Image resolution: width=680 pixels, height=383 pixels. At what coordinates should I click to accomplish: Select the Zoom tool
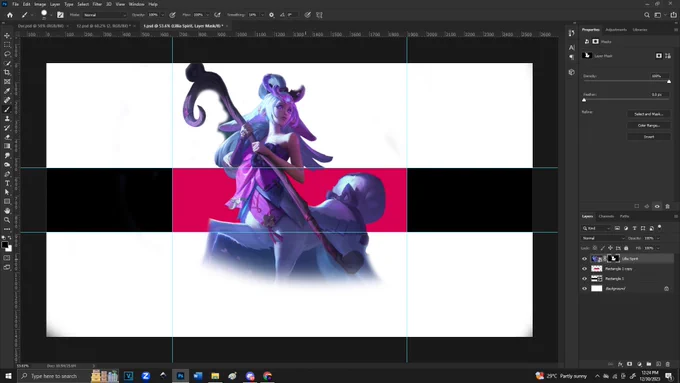point(7,220)
